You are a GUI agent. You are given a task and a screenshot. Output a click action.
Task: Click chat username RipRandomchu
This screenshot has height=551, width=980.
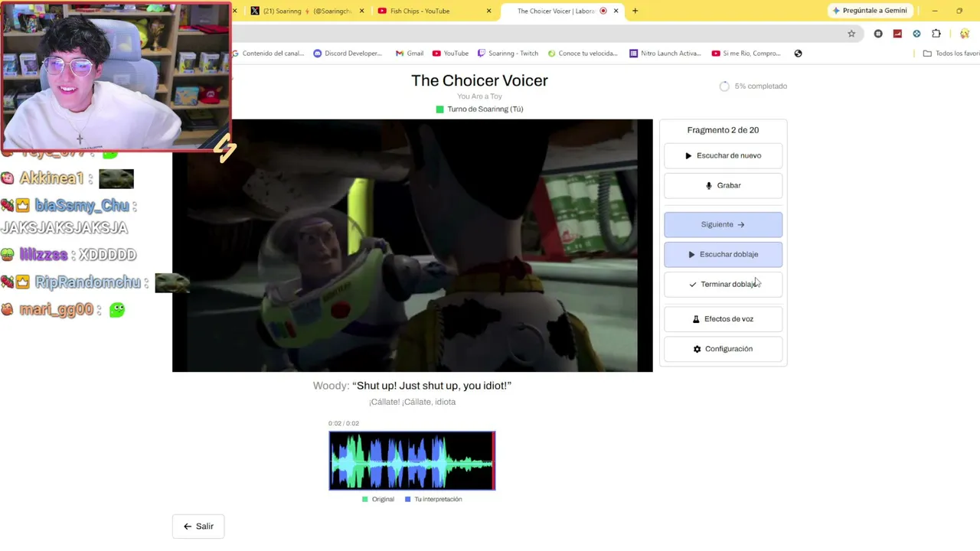(x=88, y=282)
